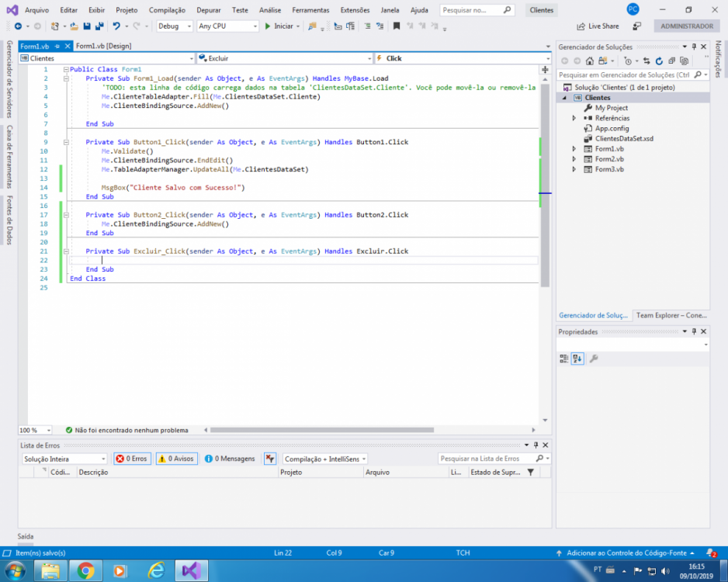The width and height of the screenshot is (728, 582).
Task: Open ClientesDataSet.xsd in Solution Explorer
Action: [624, 139]
